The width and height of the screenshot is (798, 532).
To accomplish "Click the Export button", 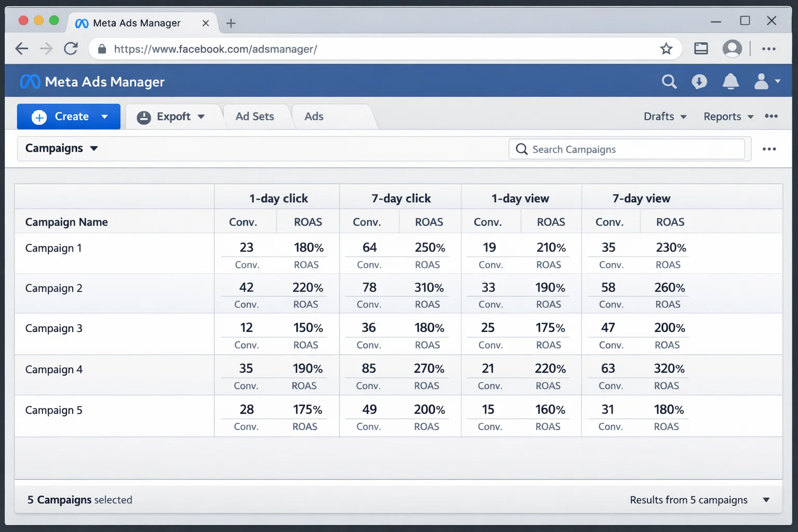I will (x=173, y=116).
